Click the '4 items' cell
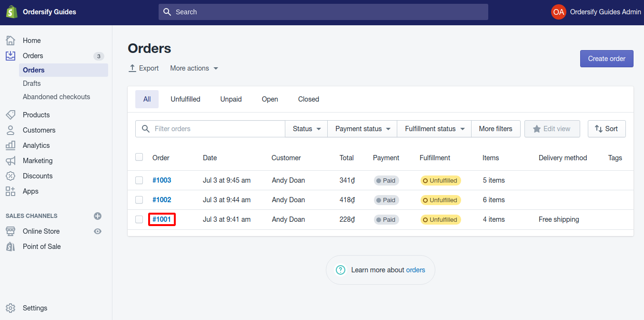This screenshot has height=320, width=644. tap(493, 219)
